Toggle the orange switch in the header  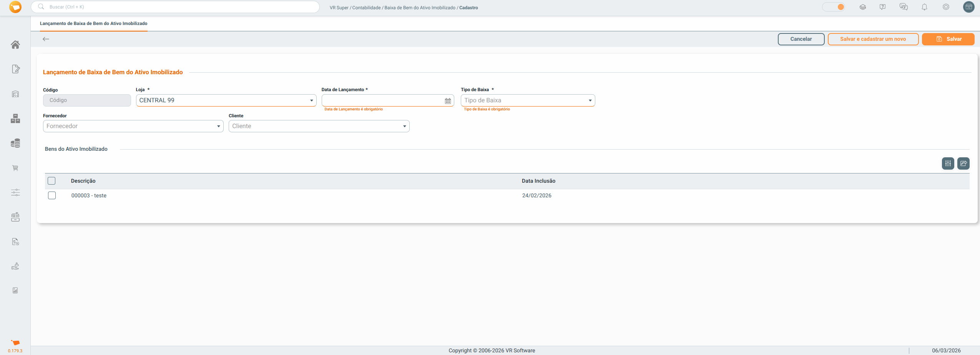834,7
